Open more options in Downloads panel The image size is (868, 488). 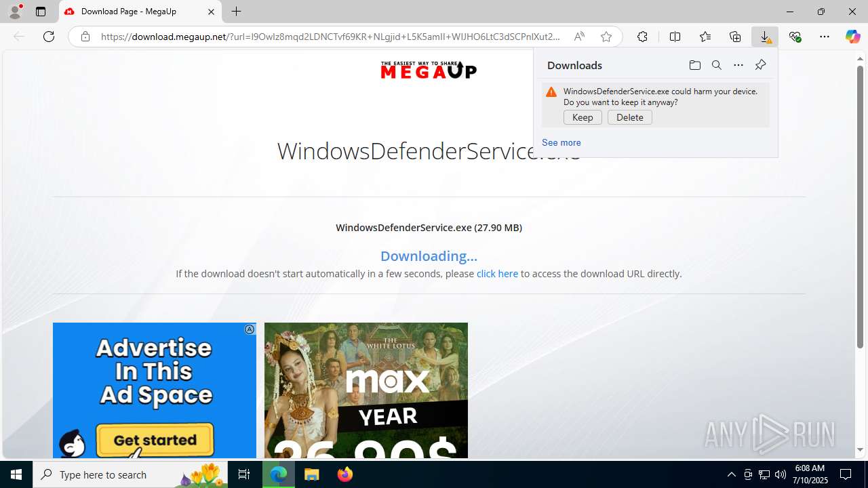[738, 65]
